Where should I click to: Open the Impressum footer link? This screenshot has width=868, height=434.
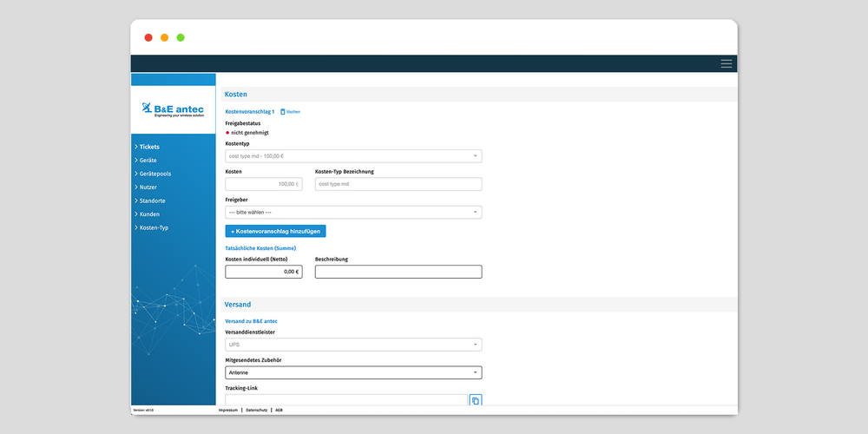point(228,411)
